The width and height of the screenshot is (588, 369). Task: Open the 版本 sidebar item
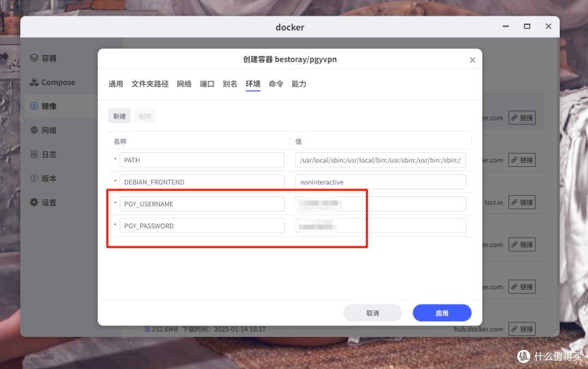(x=43, y=178)
